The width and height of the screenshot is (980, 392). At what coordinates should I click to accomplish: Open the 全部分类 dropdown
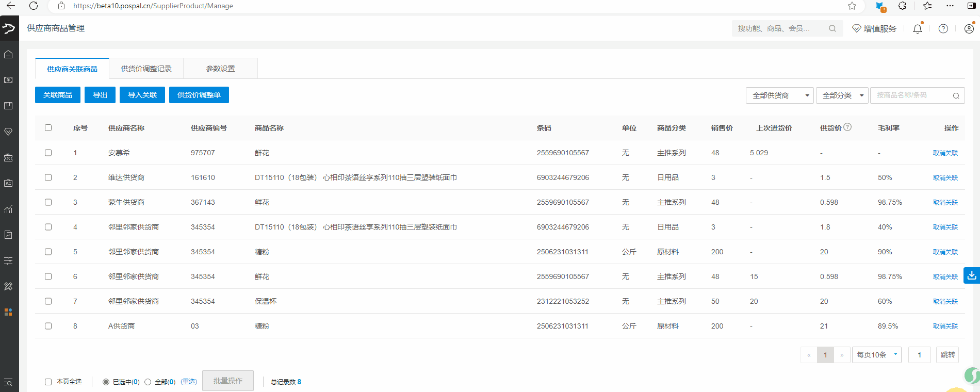842,95
